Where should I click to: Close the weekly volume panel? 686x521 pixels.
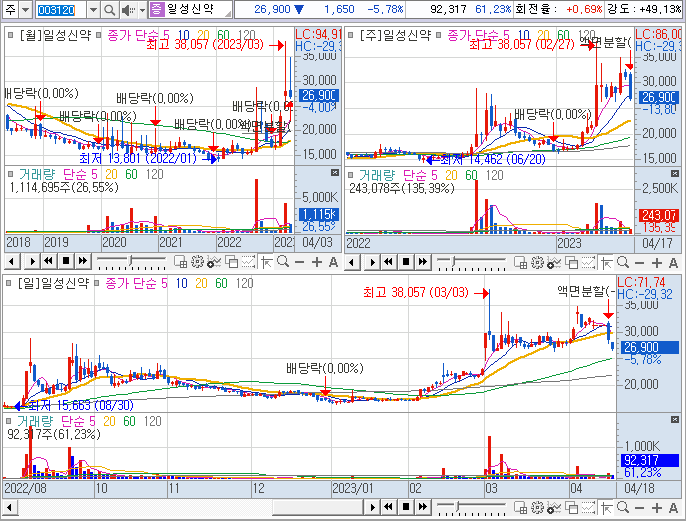coord(675,174)
